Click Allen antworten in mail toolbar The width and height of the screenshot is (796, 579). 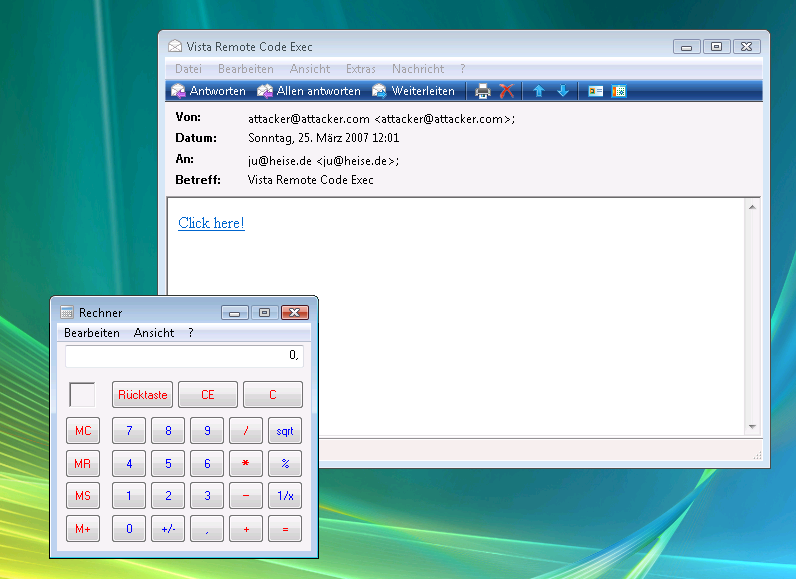tap(309, 91)
